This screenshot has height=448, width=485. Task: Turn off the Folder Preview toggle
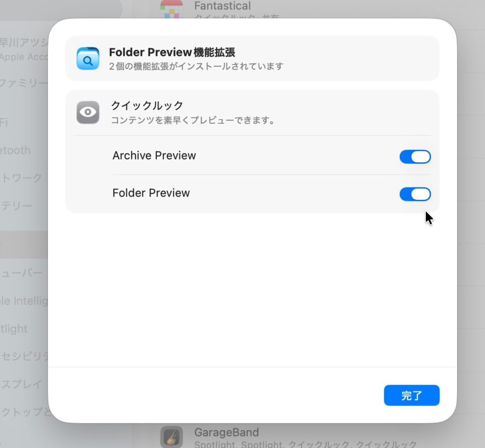415,194
